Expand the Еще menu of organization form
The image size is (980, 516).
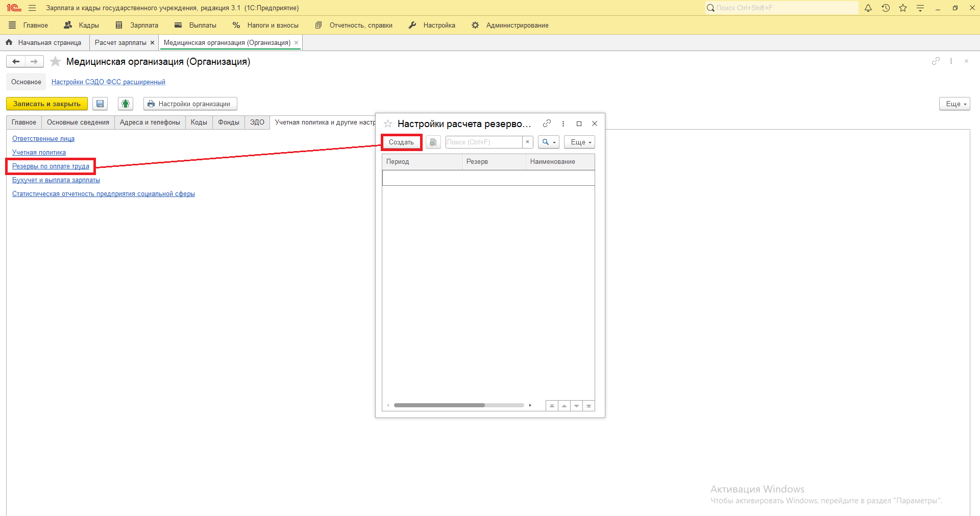tap(954, 104)
